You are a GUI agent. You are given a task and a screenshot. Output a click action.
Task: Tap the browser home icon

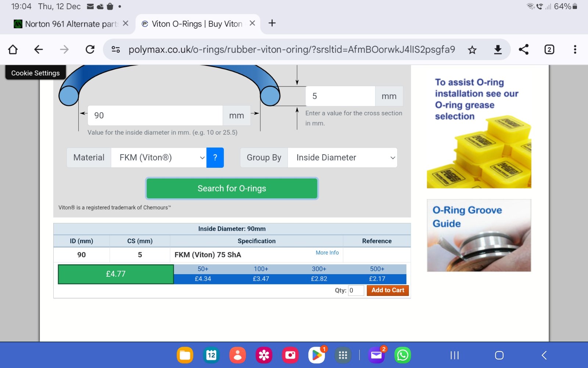(13, 49)
